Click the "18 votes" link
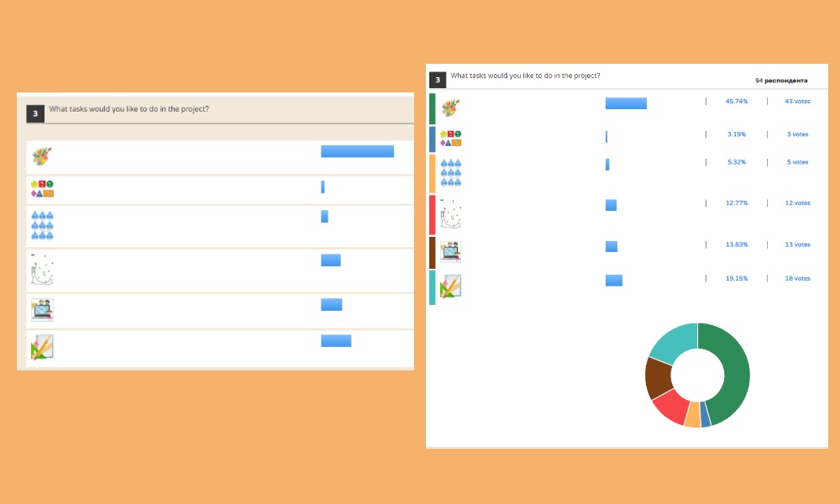840x504 pixels. [x=796, y=278]
